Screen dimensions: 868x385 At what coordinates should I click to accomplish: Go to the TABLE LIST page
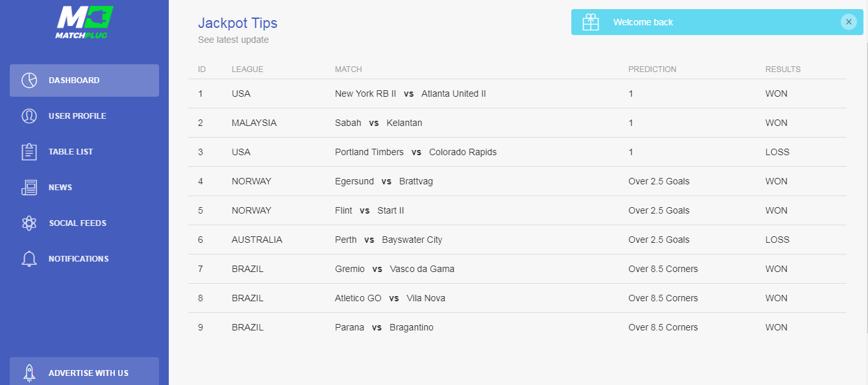(84, 152)
